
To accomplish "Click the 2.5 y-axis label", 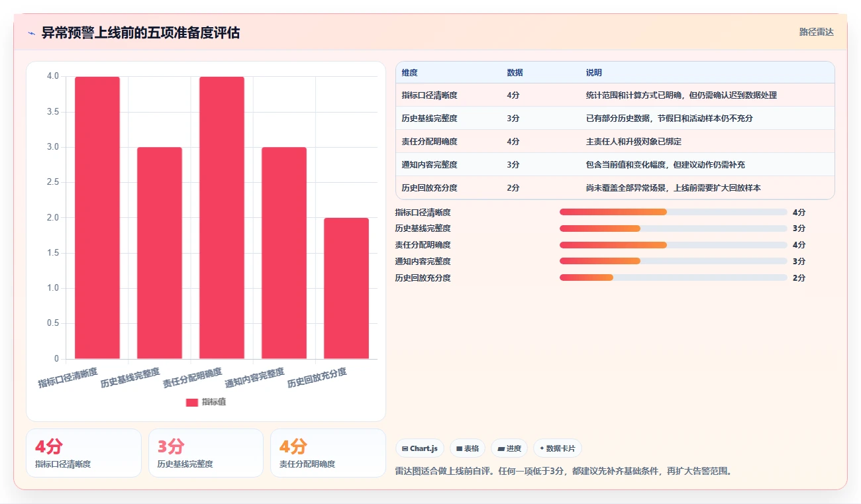I will tap(52, 182).
